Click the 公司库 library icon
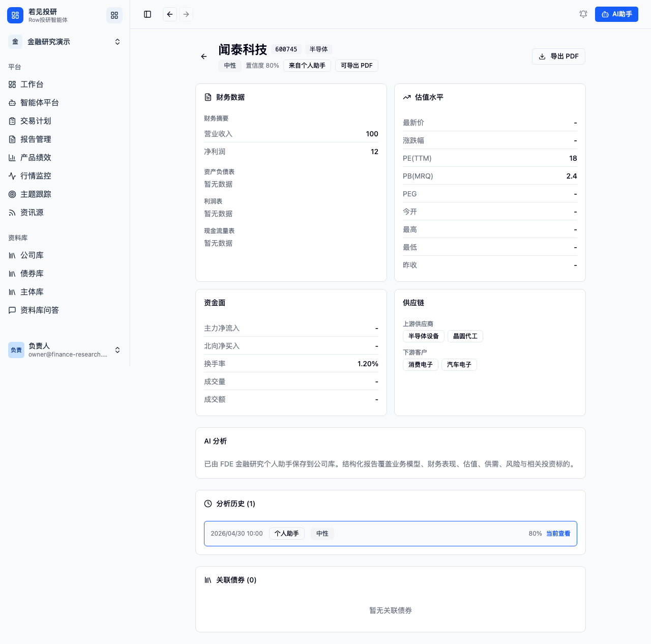The image size is (651, 644). pos(12,255)
